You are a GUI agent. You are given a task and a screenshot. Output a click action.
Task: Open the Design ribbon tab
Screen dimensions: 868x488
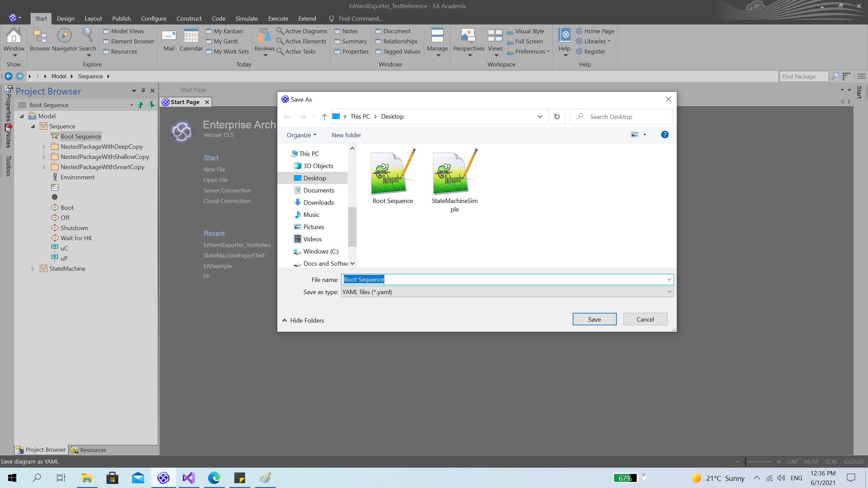click(x=66, y=19)
